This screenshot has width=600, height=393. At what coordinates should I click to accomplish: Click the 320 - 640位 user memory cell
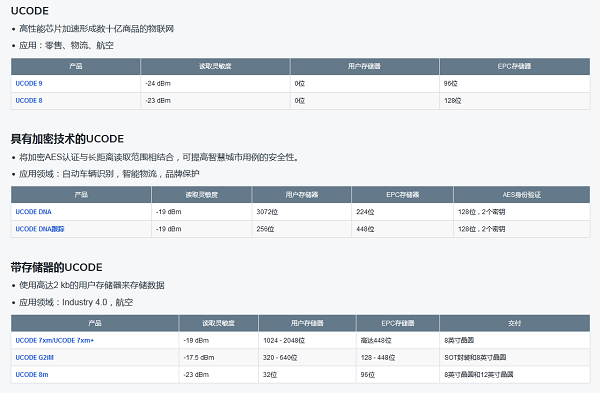tap(307, 357)
